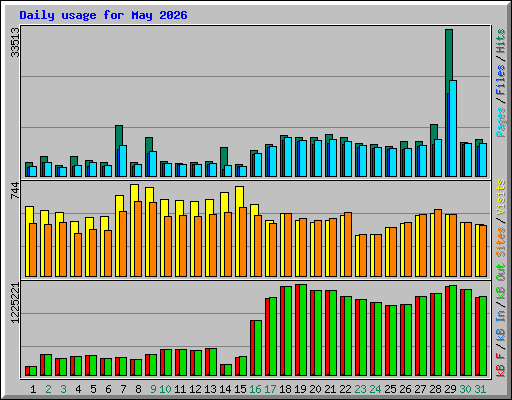Screen dimensions: 512x400
Task: Click weekend day 31 on the x-axis
Action: (480, 389)
